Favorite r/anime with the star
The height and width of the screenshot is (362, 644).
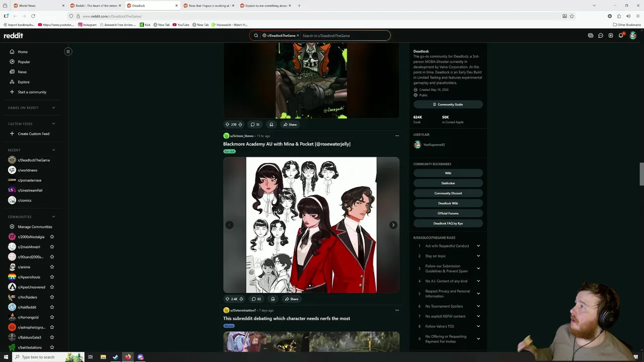[52, 267]
